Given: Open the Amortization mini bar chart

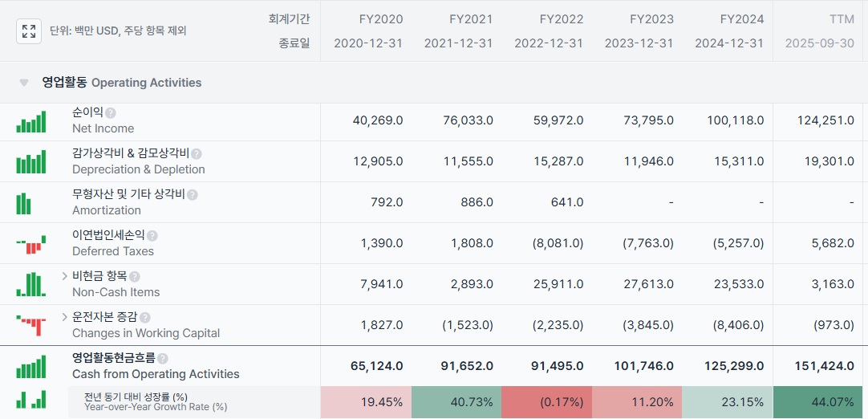Looking at the screenshot, I should (24, 204).
